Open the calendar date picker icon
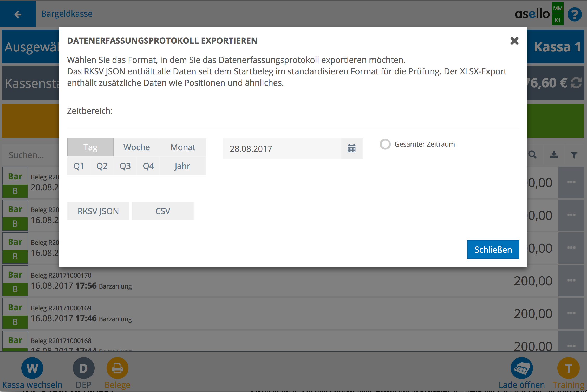The height and width of the screenshot is (392, 587). click(x=351, y=148)
